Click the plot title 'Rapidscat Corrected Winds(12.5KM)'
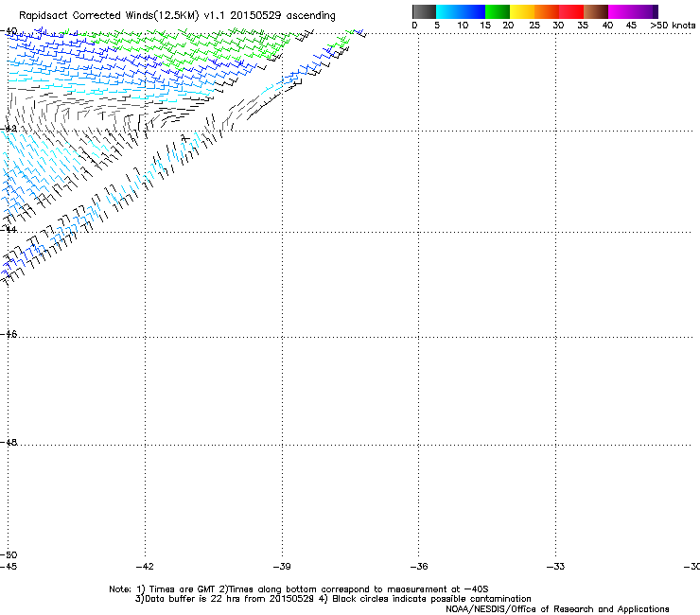Viewport: 700px width, 615px height. (x=109, y=16)
